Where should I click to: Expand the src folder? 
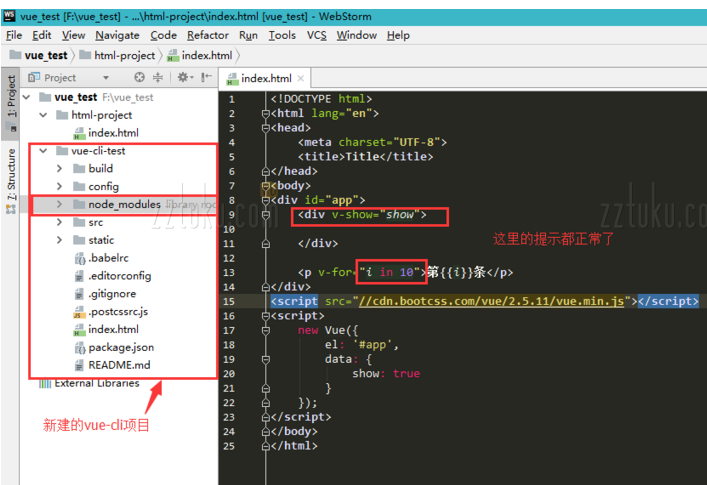click(60, 223)
